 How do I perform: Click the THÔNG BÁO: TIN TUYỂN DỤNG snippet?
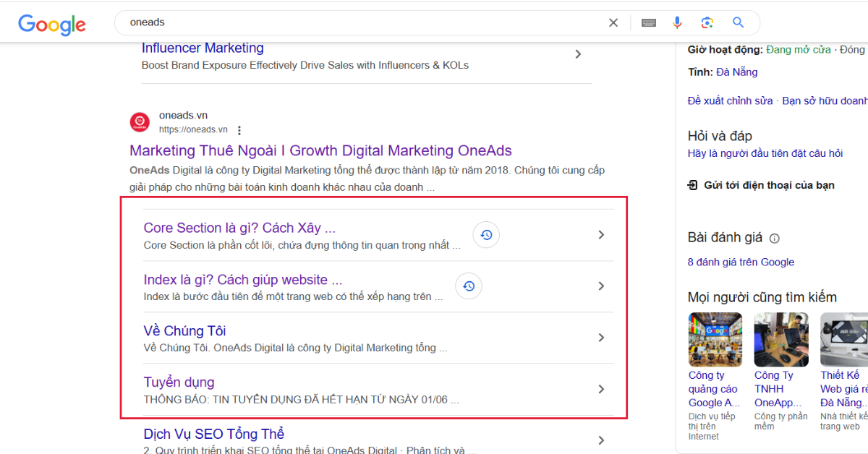point(302,399)
